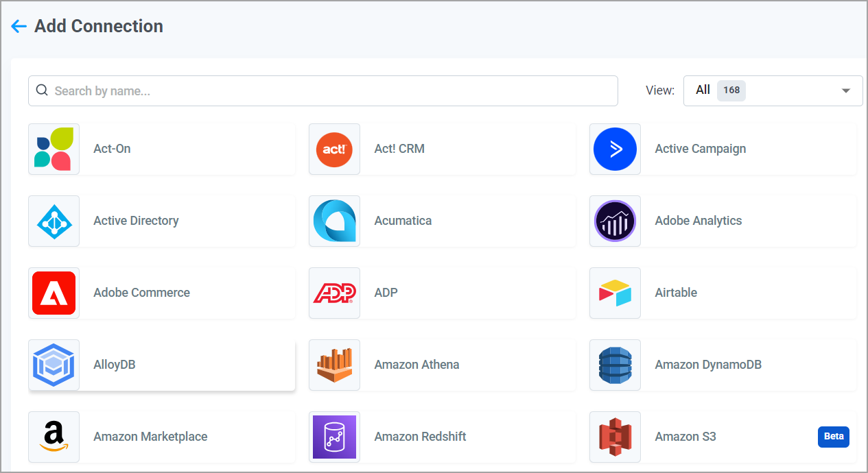
Task: Click the View dropdown caret arrow
Action: pos(846,90)
